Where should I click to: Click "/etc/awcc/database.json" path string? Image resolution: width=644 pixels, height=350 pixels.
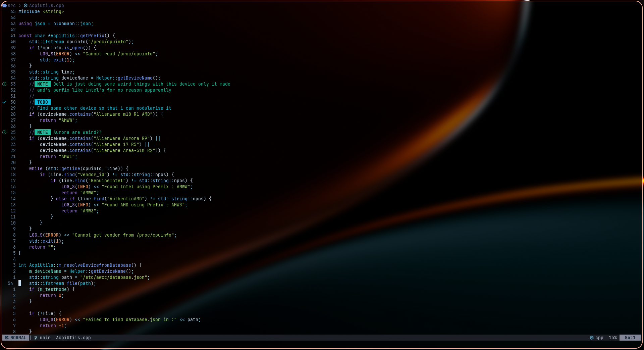(x=114, y=278)
